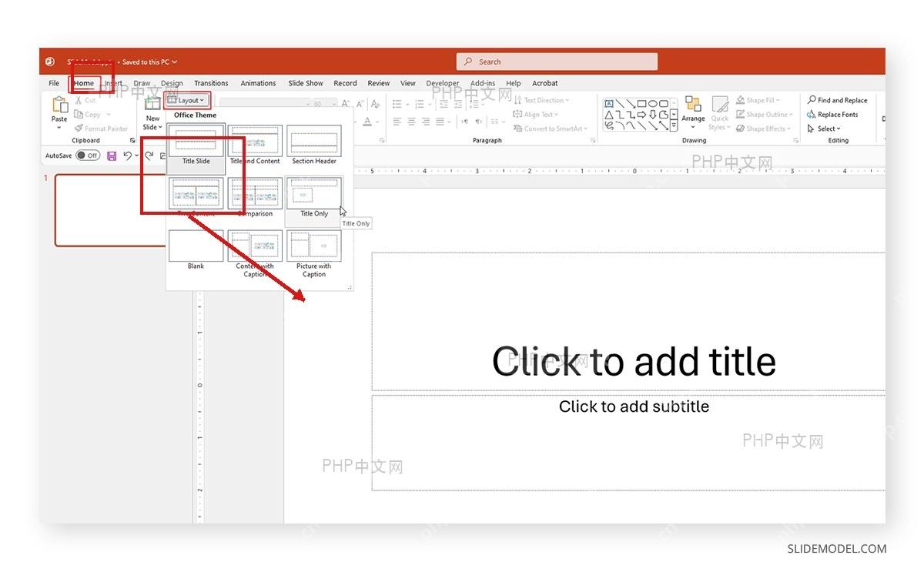Image resolution: width=924 pixels, height=572 pixels.
Task: Click the Arrange icon
Action: coord(693,105)
